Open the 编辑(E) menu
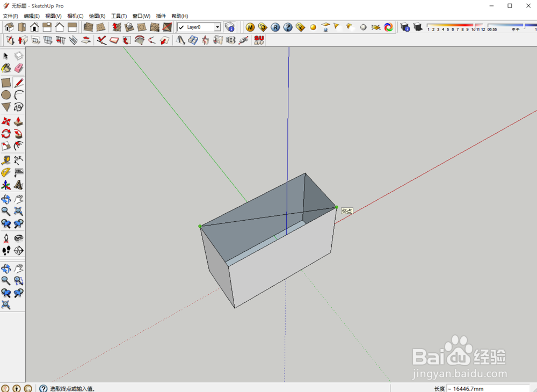 (x=32, y=16)
